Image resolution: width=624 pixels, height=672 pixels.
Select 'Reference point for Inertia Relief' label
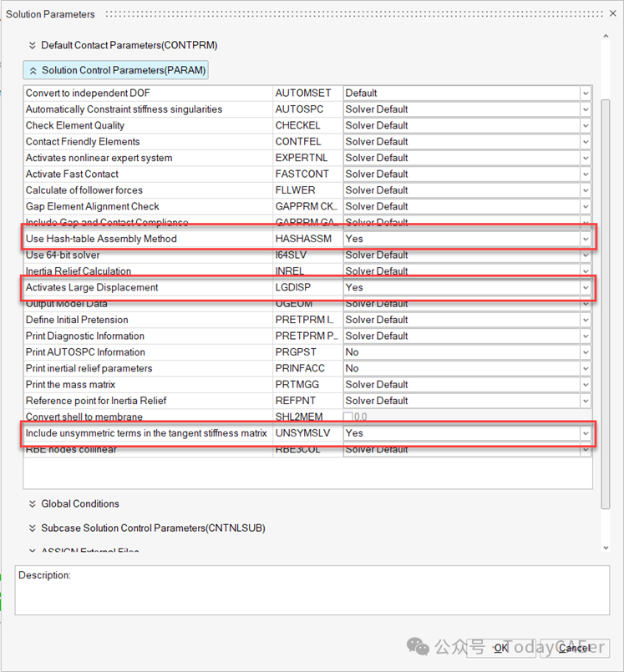coord(96,401)
